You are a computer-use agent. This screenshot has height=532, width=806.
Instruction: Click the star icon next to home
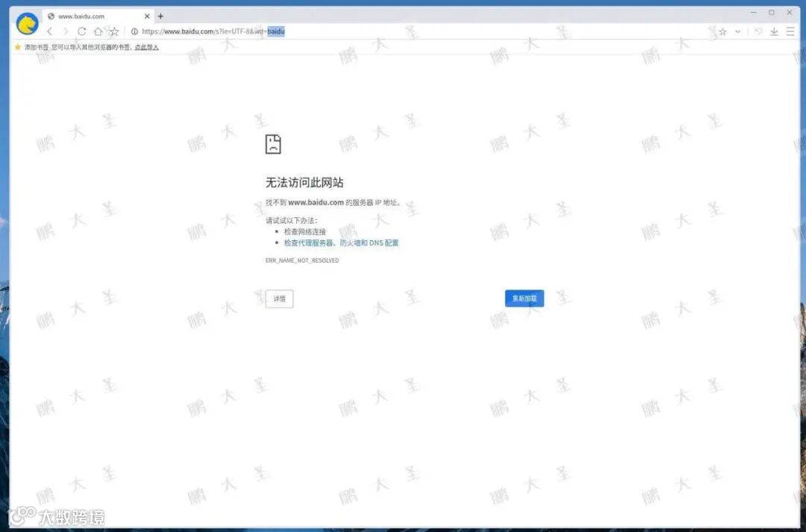click(x=114, y=32)
